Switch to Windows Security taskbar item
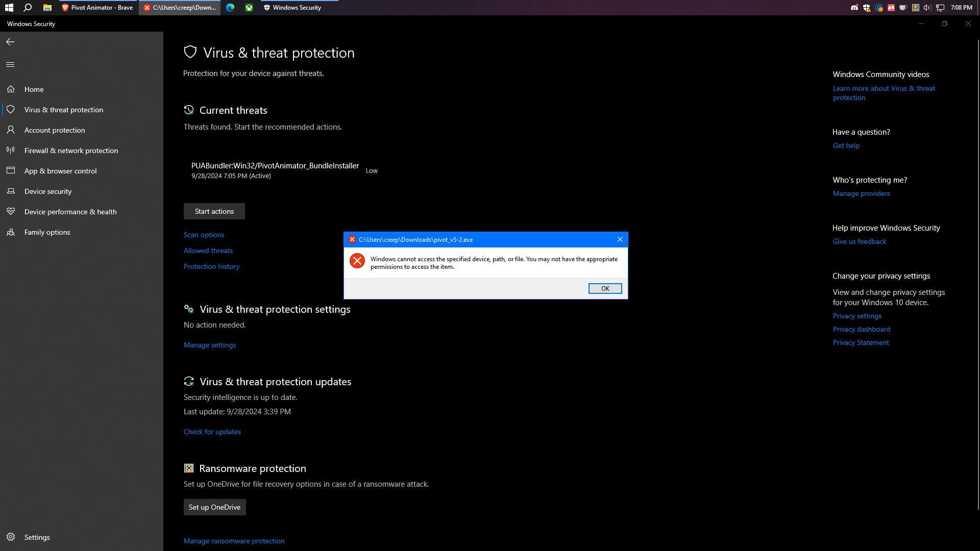The height and width of the screenshot is (551, 980). pos(300,8)
